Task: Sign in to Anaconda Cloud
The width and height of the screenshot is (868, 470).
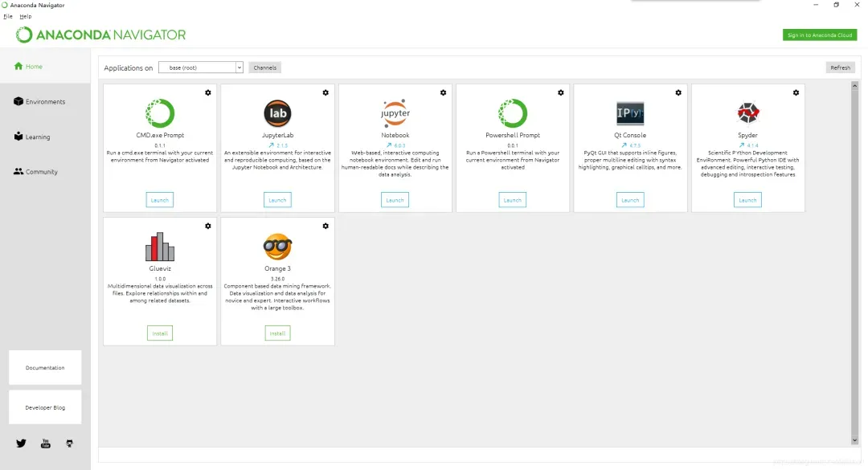Action: [820, 35]
